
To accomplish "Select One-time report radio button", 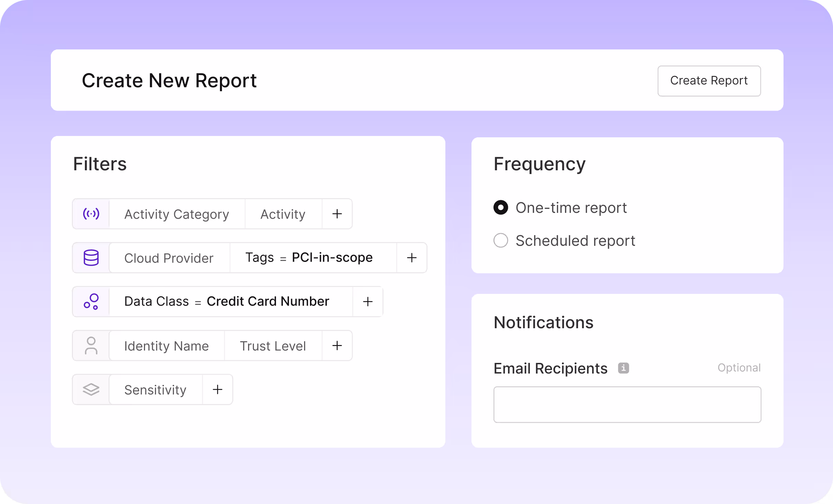I will (501, 207).
